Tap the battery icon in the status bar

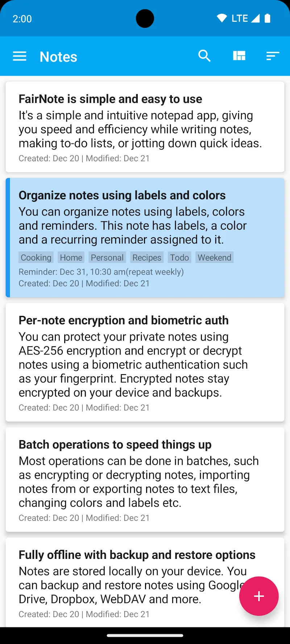pos(268,18)
